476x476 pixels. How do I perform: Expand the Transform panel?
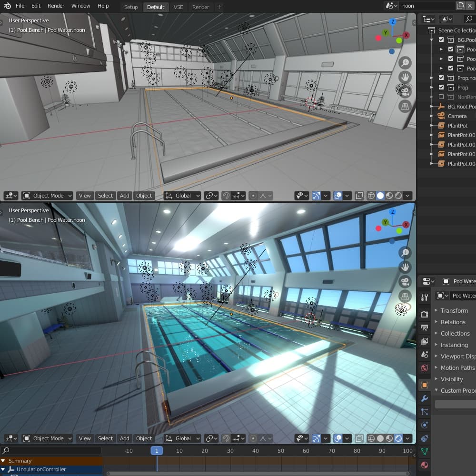tap(454, 310)
